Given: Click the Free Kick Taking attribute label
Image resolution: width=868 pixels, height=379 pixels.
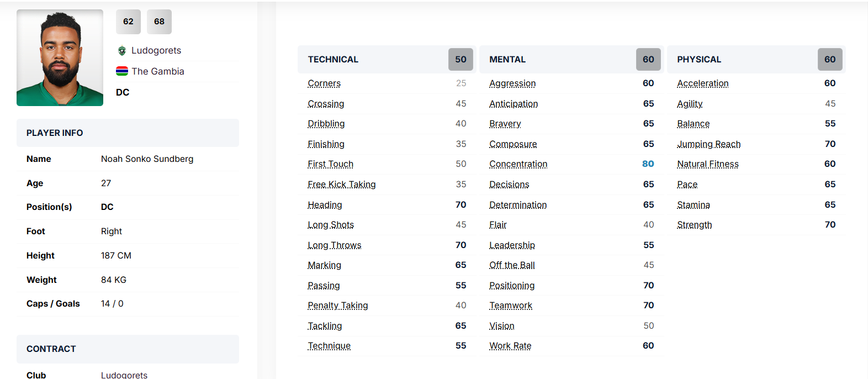Looking at the screenshot, I should tap(341, 185).
